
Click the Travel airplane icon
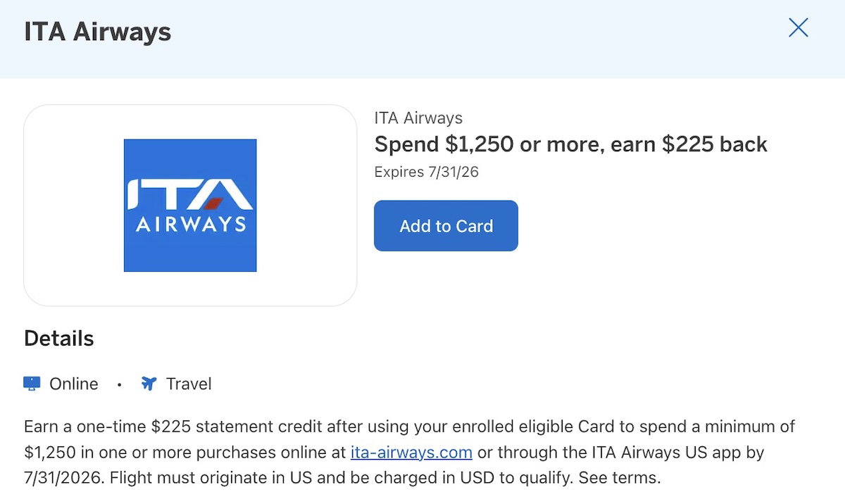coord(149,384)
